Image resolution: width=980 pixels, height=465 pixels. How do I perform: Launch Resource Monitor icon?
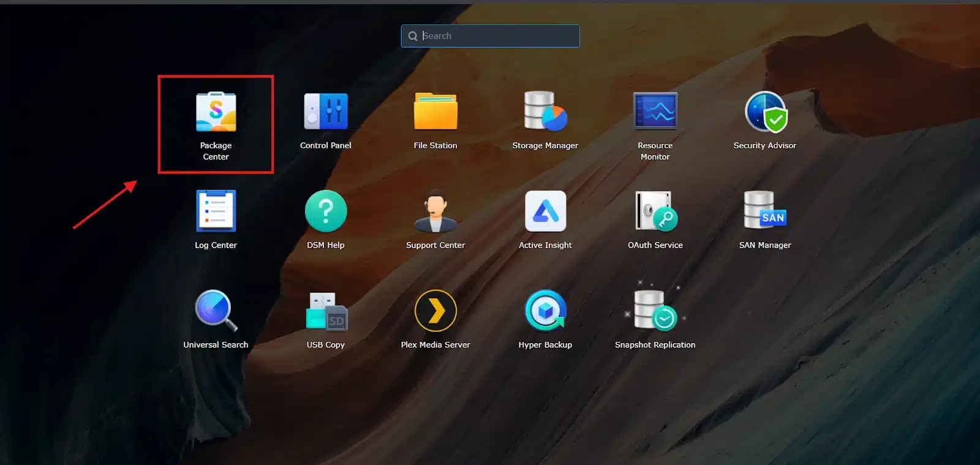click(655, 111)
